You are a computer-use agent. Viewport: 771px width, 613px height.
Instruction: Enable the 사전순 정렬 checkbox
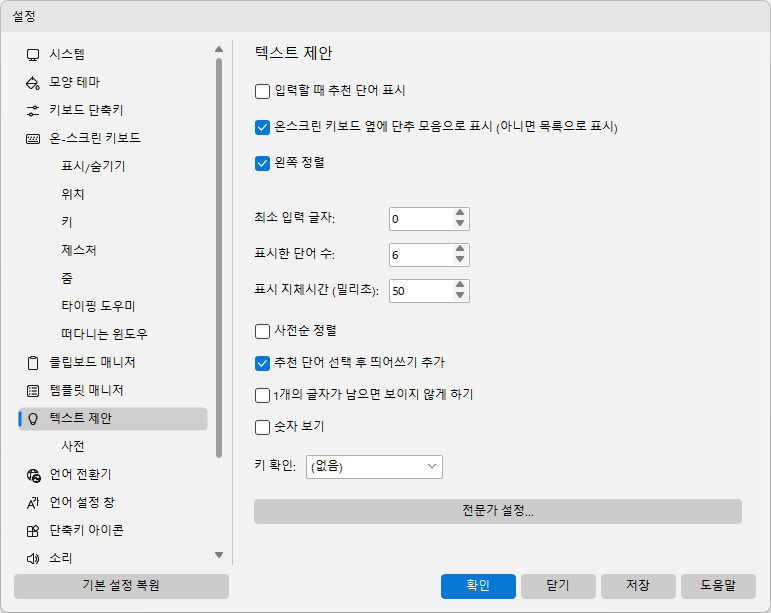click(x=263, y=331)
